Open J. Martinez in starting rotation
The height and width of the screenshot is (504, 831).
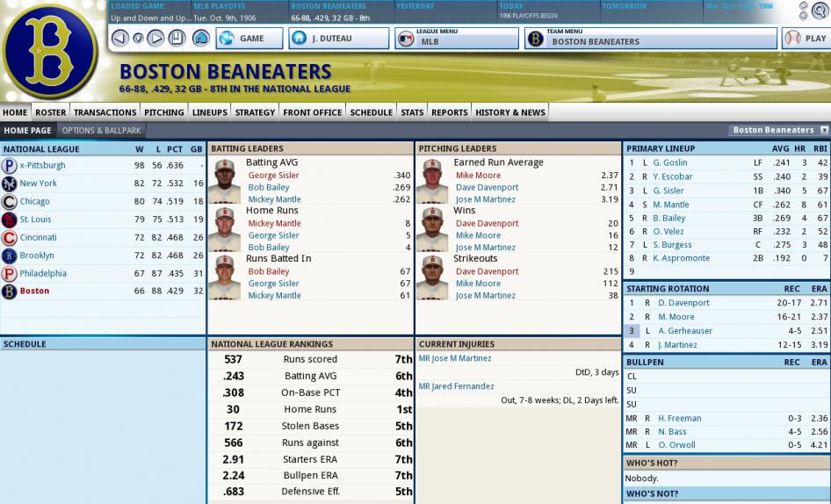point(677,344)
